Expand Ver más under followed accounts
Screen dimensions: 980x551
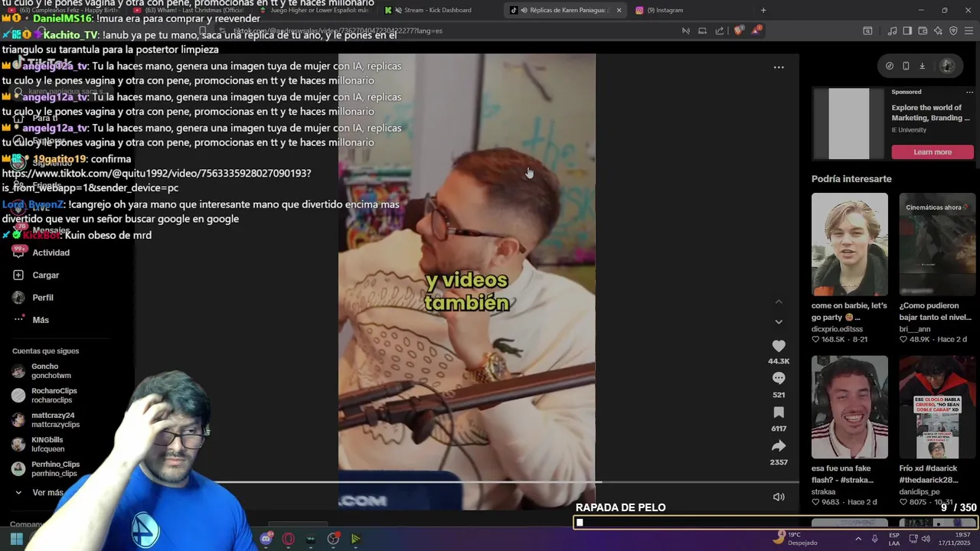pyautogui.click(x=47, y=493)
